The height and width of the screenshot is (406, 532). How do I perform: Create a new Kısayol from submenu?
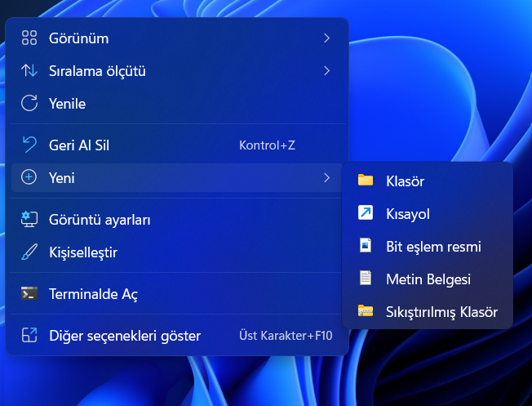(x=428, y=213)
